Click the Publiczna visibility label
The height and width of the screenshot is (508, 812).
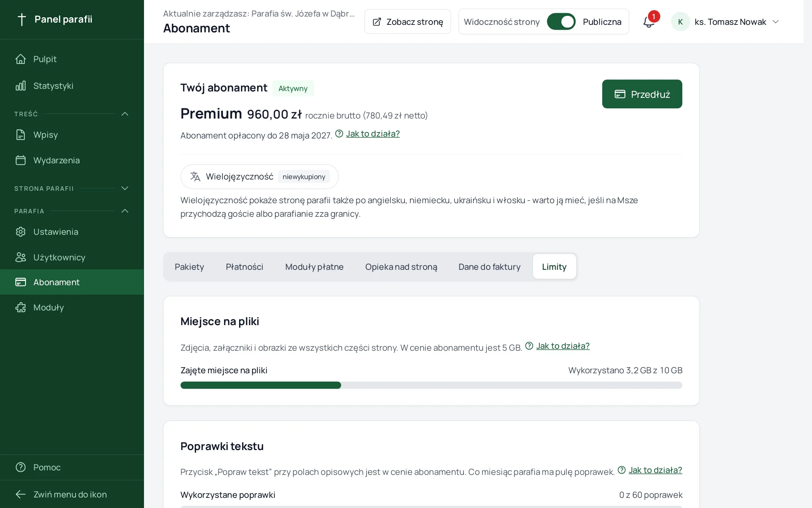[602, 22]
